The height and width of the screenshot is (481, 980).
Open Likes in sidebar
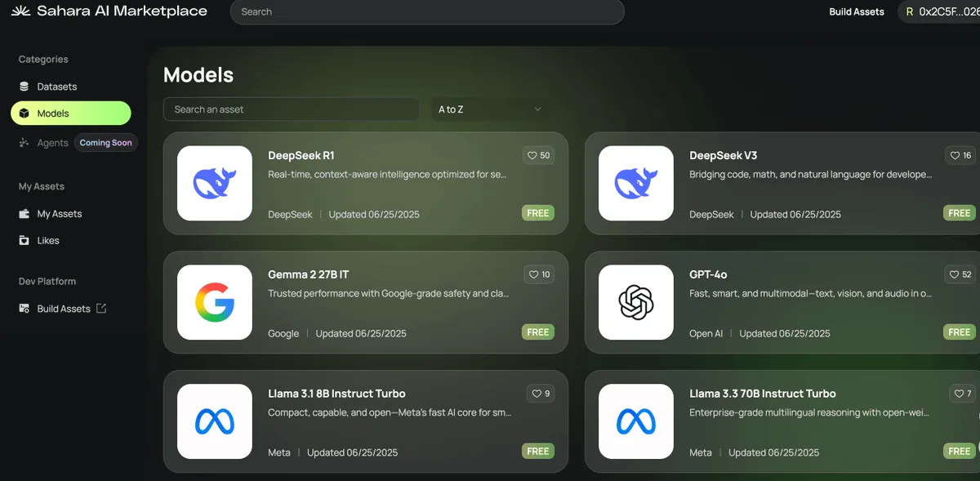[x=48, y=241]
